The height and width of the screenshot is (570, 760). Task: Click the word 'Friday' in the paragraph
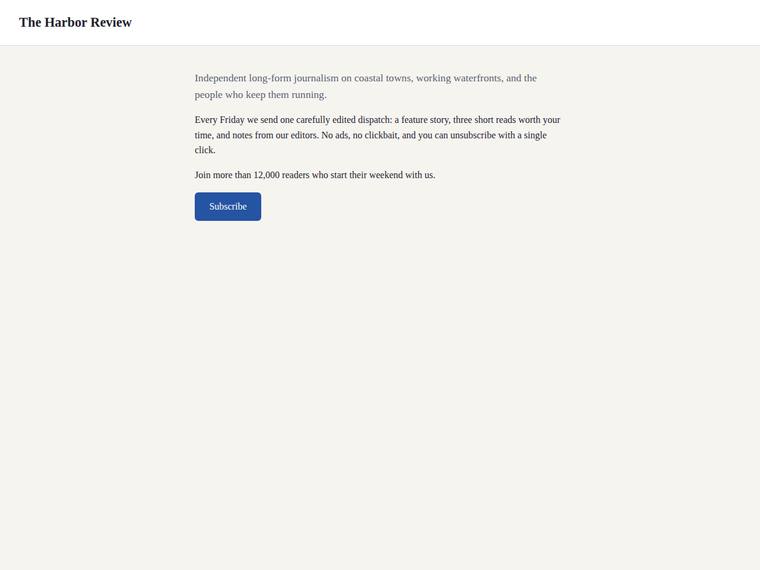pos(232,120)
